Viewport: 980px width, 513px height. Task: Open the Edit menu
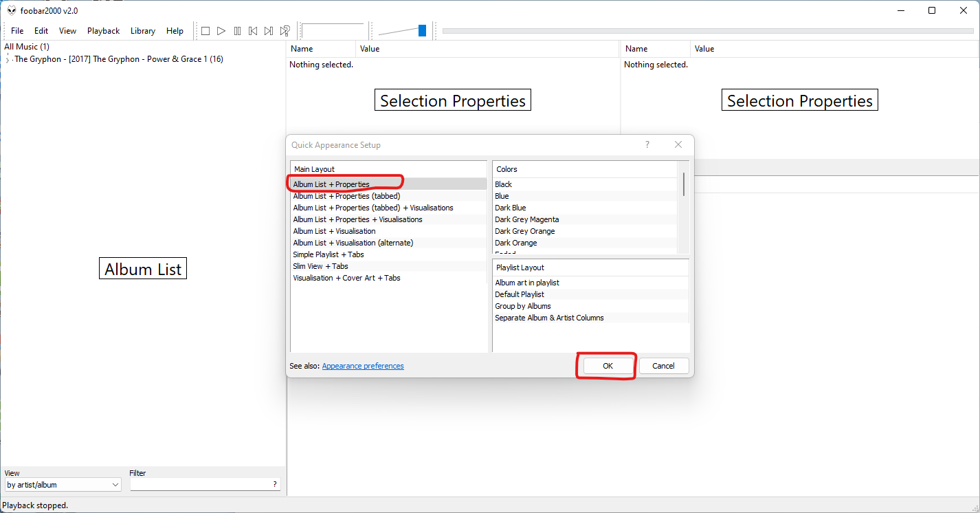click(x=41, y=31)
